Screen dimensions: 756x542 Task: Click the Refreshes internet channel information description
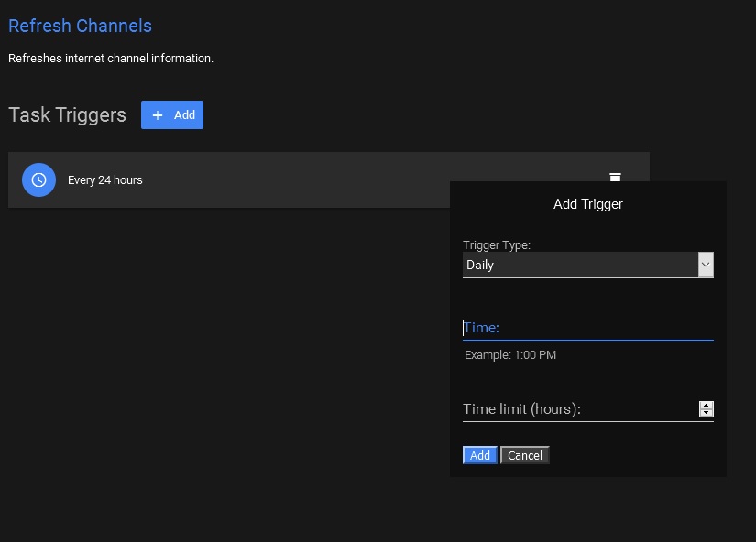point(111,59)
